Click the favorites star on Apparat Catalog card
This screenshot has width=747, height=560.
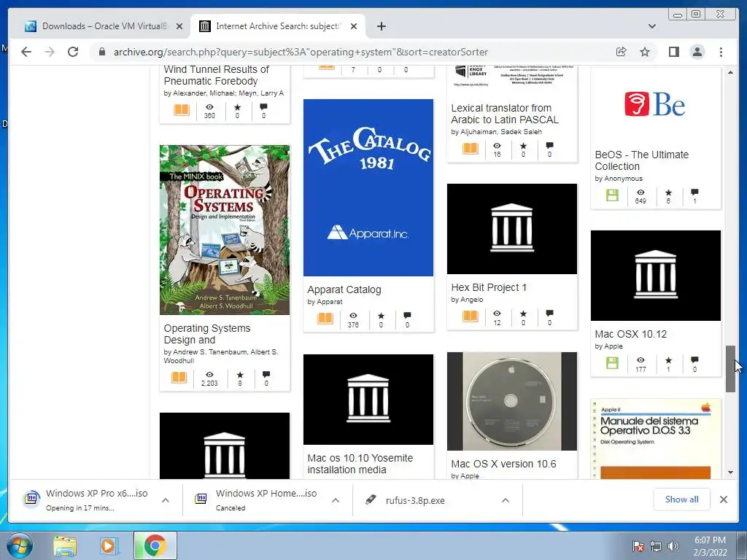[x=381, y=316]
